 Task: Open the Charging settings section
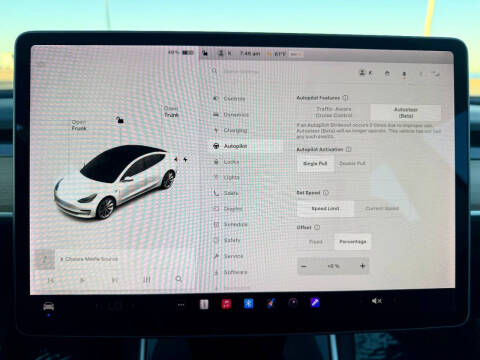(230, 130)
